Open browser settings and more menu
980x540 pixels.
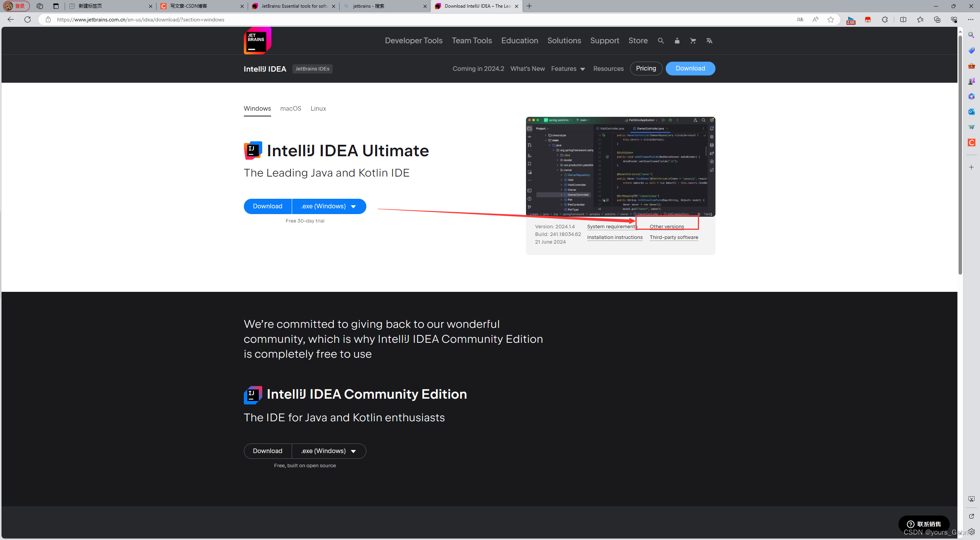click(x=971, y=20)
